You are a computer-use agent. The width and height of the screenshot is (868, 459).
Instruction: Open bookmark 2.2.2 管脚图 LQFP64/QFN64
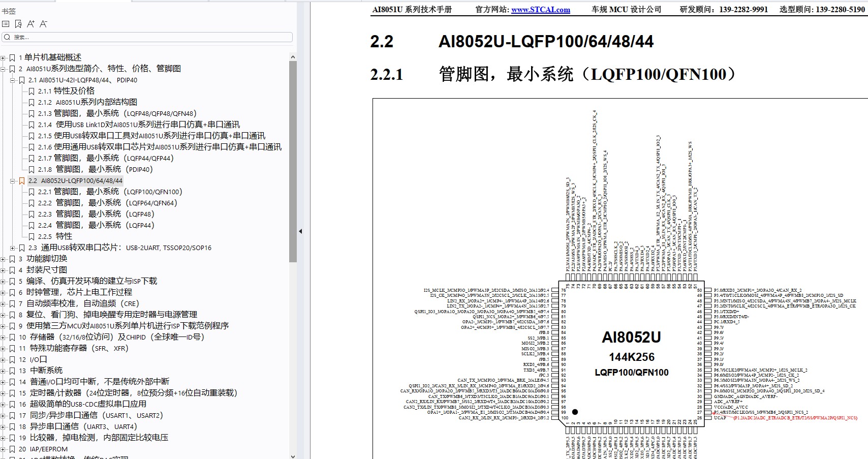(108, 203)
